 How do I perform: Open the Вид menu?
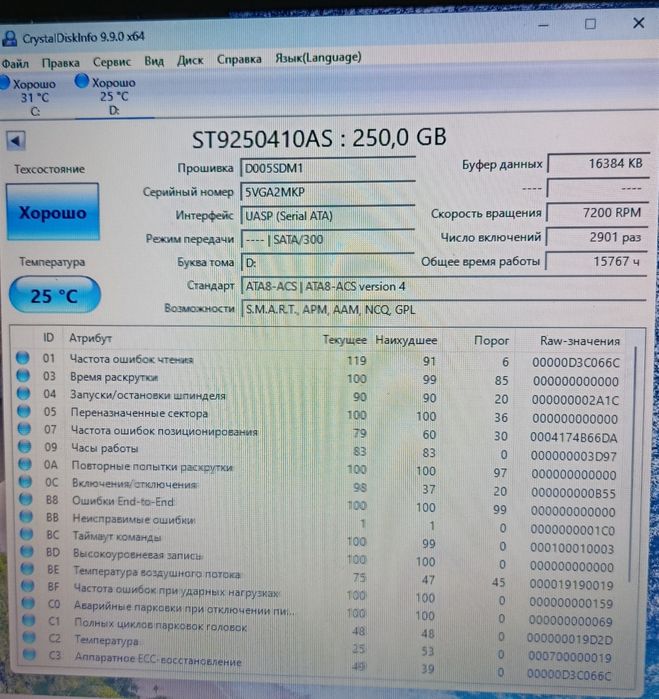[154, 61]
